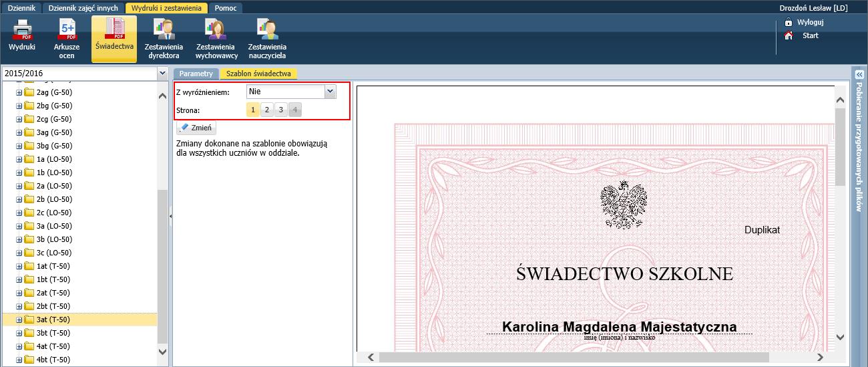This screenshot has width=868, height=367.
Task: Expand the 3at (T-50) tree node
Action: pyautogui.click(x=19, y=320)
